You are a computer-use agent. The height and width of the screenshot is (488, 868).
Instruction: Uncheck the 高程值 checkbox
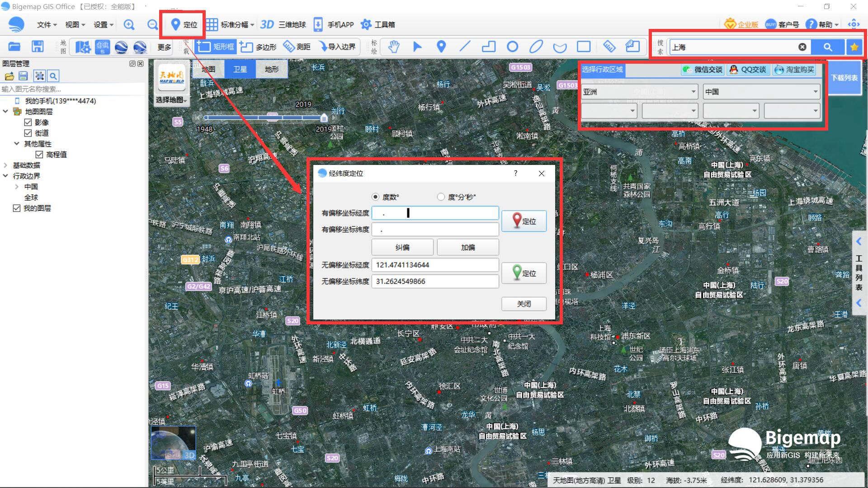click(39, 155)
